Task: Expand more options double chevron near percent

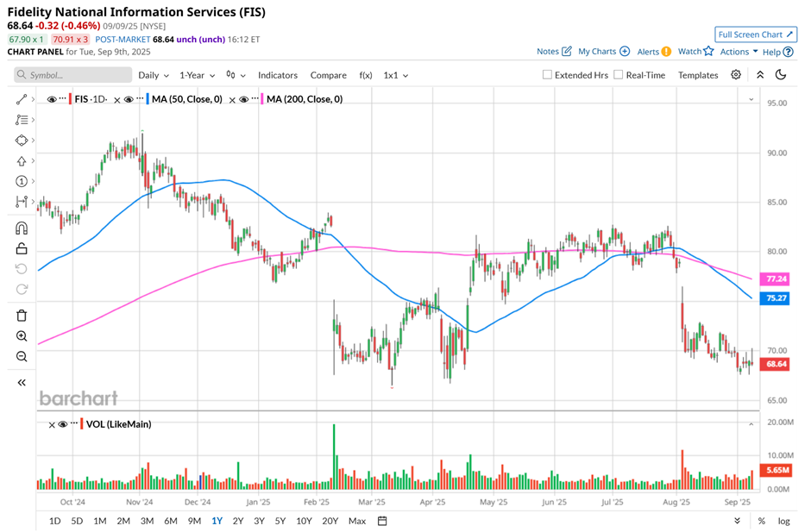Action: coord(737,521)
